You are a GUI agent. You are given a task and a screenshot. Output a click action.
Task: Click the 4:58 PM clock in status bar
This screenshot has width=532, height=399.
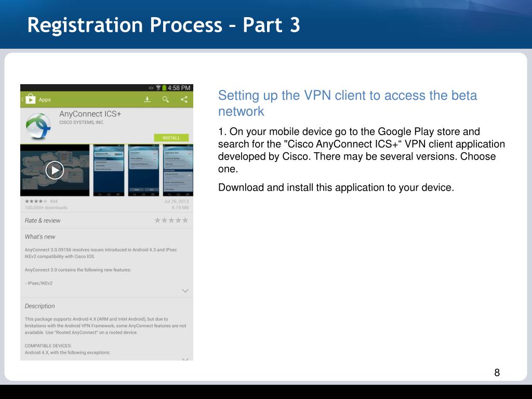click(179, 88)
